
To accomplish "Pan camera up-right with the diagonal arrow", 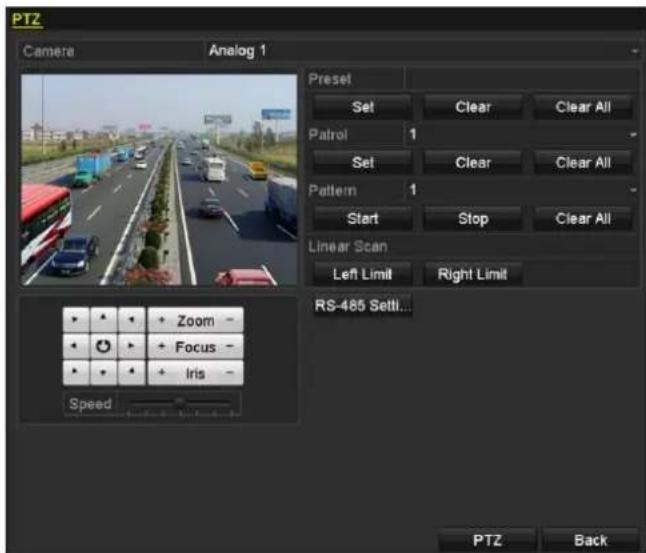I will tap(131, 319).
